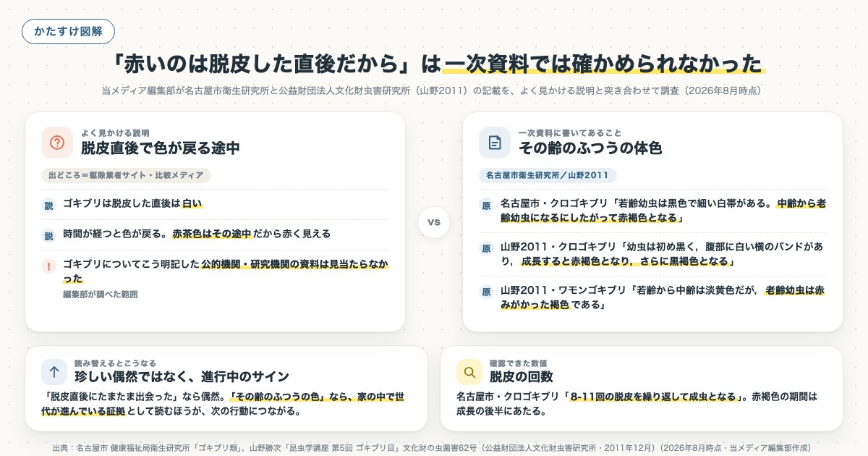The width and height of the screenshot is (868, 456).
Task: Click the up arrow icon beside 読み替えるとこうなる
Action: pos(54,372)
